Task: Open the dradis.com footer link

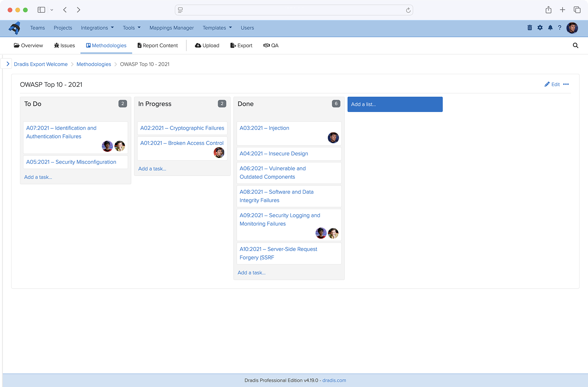Action: 334,380
